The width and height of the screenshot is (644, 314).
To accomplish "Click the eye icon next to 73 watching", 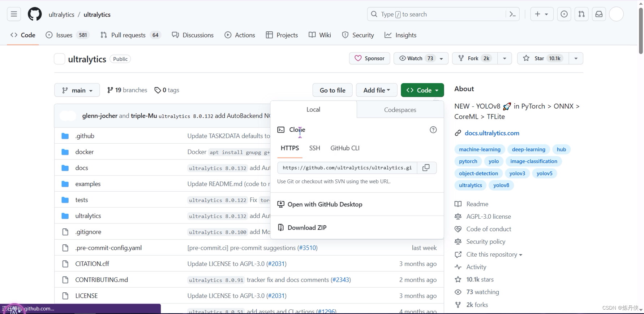I will click(458, 292).
